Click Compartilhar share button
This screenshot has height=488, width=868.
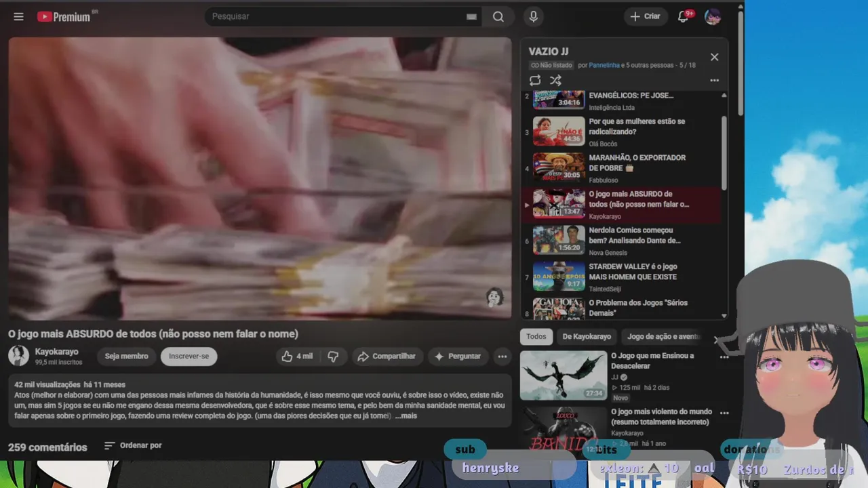[x=386, y=356]
